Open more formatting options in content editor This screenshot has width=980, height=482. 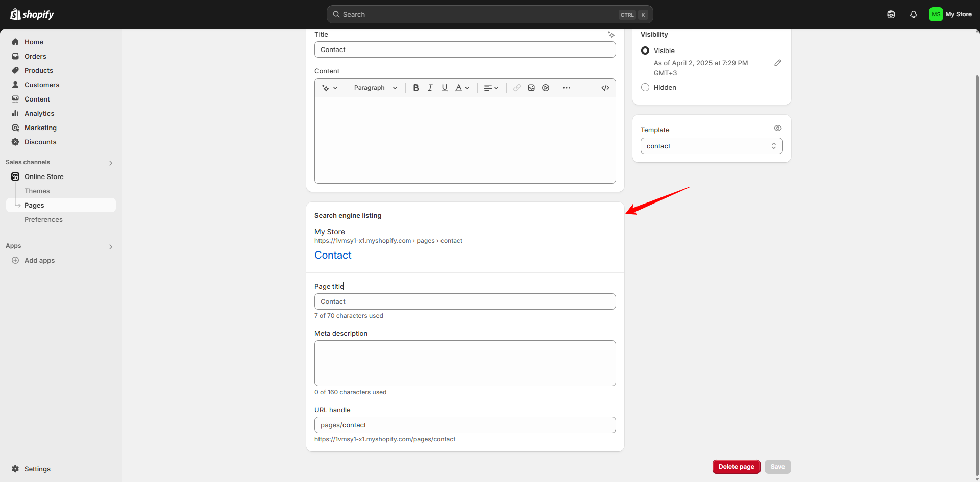567,87
